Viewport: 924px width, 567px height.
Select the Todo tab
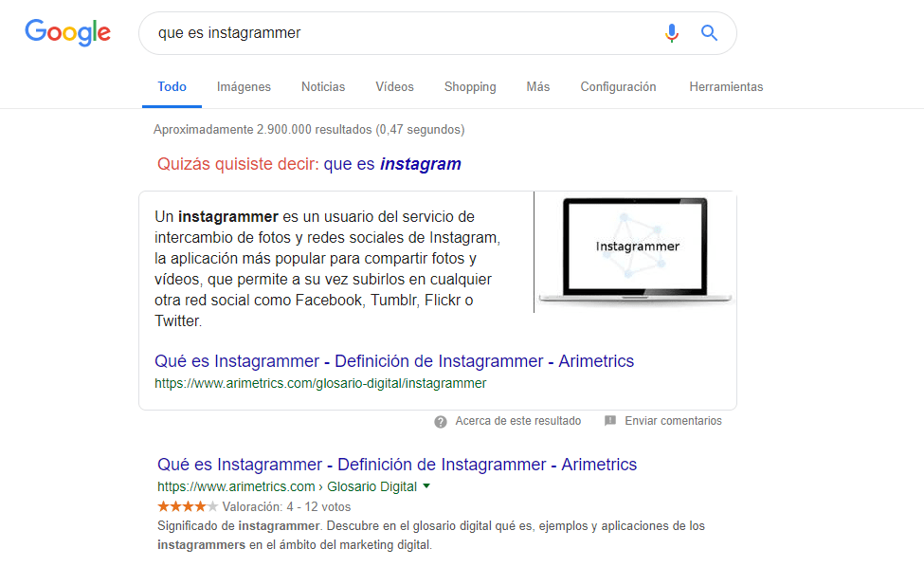[x=172, y=86]
